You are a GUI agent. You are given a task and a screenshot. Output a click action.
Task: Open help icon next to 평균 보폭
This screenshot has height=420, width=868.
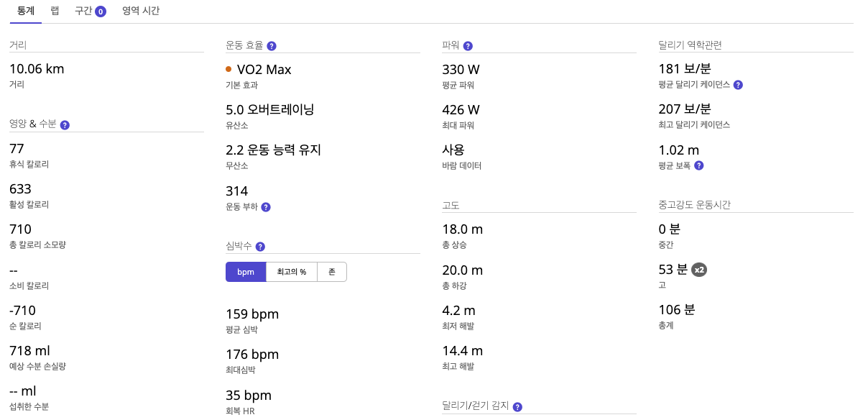[699, 165]
